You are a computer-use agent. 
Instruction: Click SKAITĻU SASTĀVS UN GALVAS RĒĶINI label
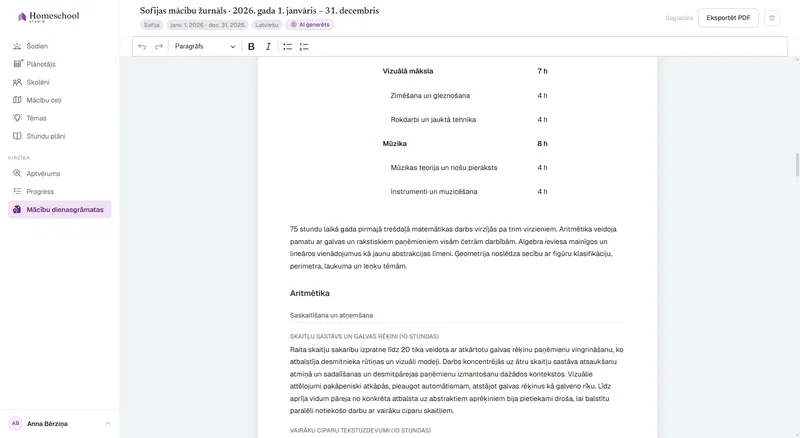[364, 336]
